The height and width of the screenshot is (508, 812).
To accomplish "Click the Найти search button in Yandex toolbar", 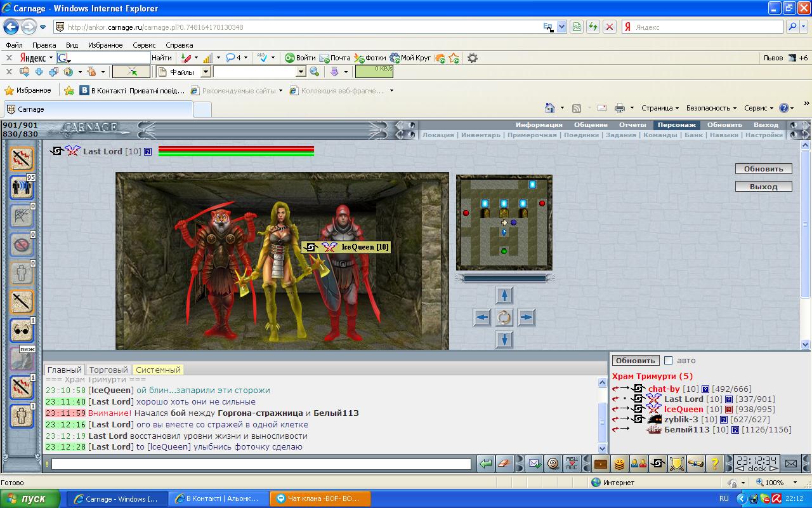I will (162, 58).
